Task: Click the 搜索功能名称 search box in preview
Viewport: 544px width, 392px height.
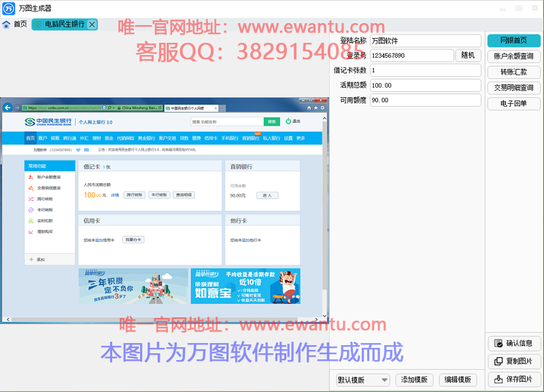Action: (227, 122)
